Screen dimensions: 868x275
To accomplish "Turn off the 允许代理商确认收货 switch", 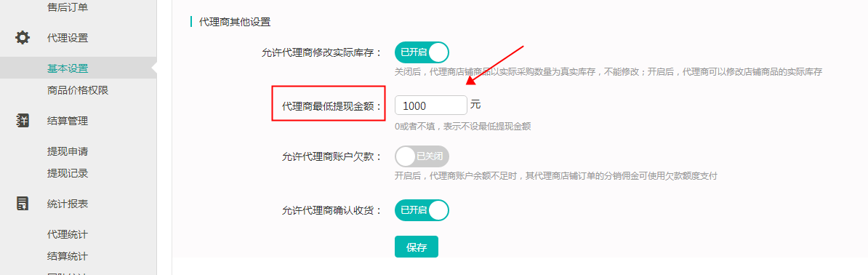I will click(x=422, y=210).
